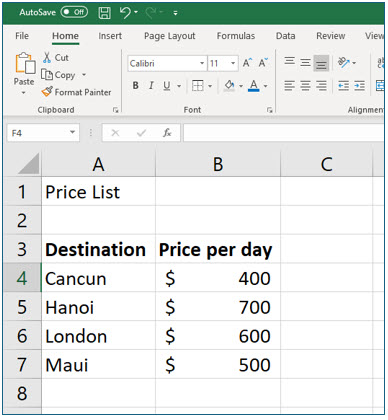Viewport: 388px width, 420px height.
Task: Expand the Copy options arrow
Action: (84, 75)
